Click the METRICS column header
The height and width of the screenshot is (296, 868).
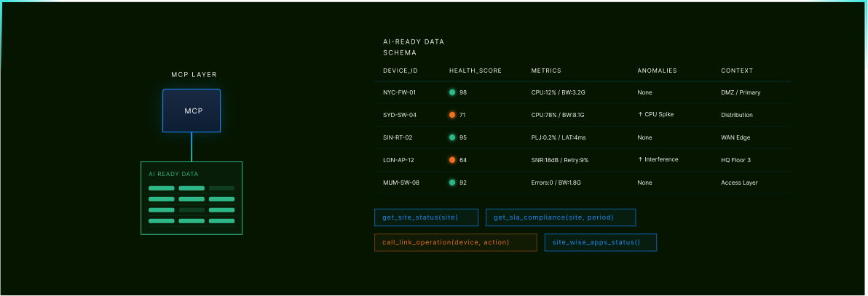pyautogui.click(x=546, y=71)
